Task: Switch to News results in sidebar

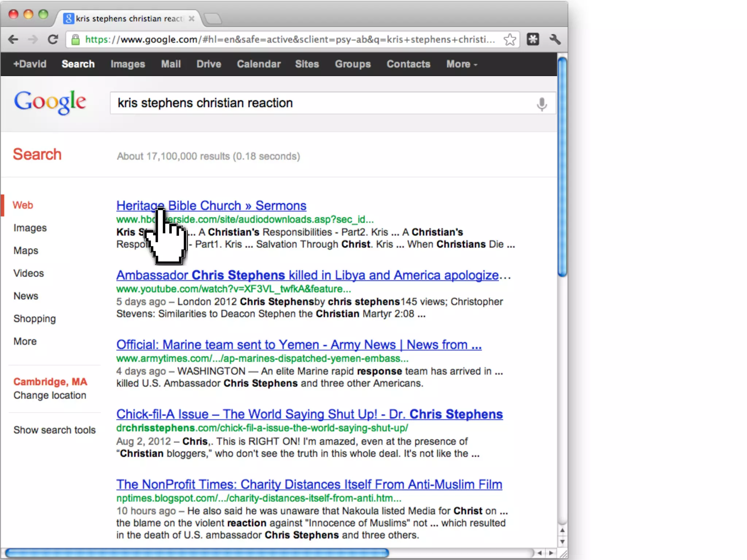Action: [26, 296]
